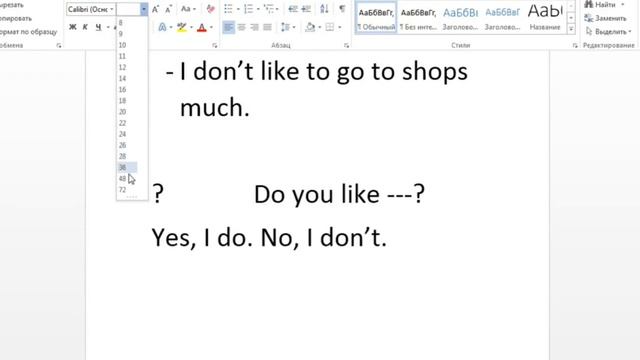Click text 'Yes, I do. No, I don't.'
The width and height of the screenshot is (640, 360).
point(269,238)
